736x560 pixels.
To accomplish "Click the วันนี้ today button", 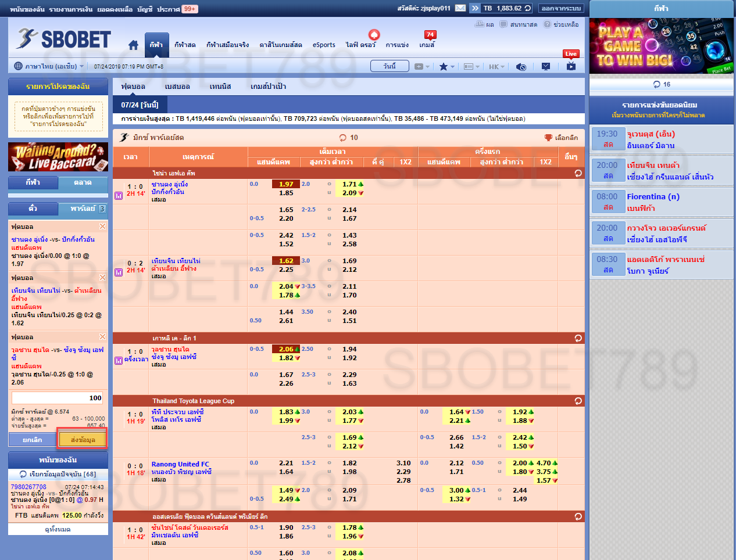I will point(390,66).
